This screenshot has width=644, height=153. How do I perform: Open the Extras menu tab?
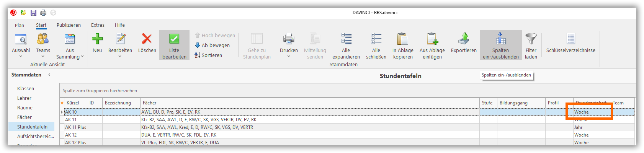point(98,25)
